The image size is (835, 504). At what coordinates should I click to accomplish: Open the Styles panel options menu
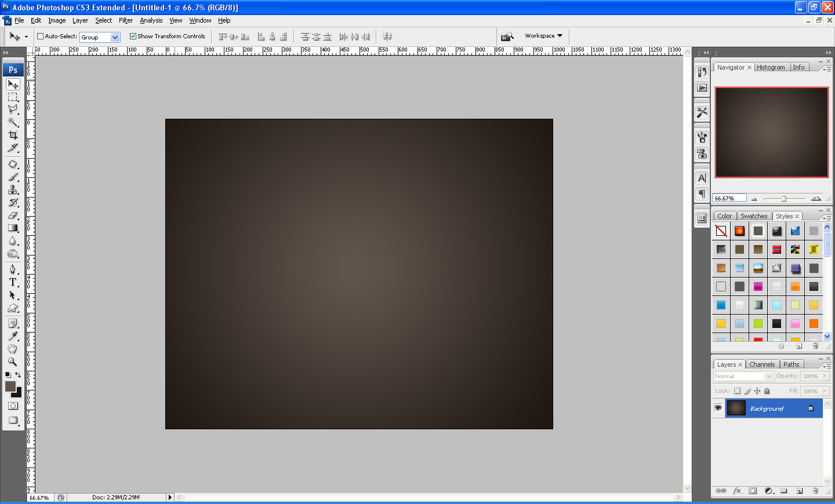coord(827,218)
